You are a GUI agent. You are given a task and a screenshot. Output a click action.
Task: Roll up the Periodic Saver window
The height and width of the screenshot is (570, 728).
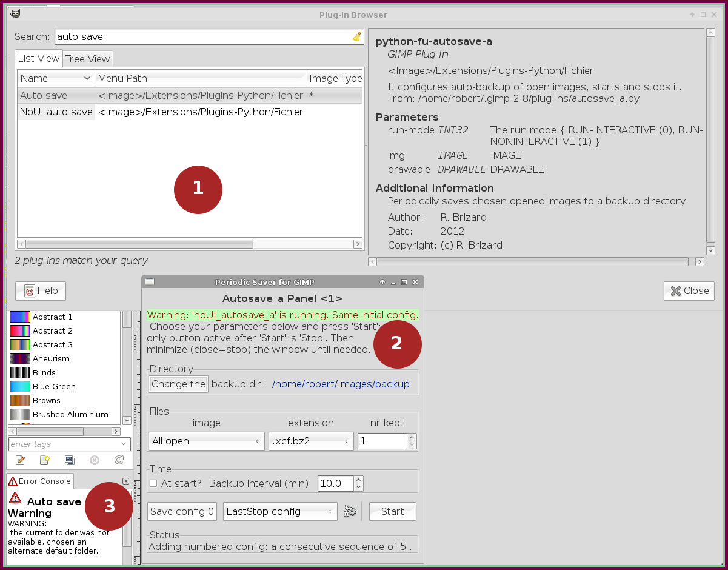click(x=382, y=282)
